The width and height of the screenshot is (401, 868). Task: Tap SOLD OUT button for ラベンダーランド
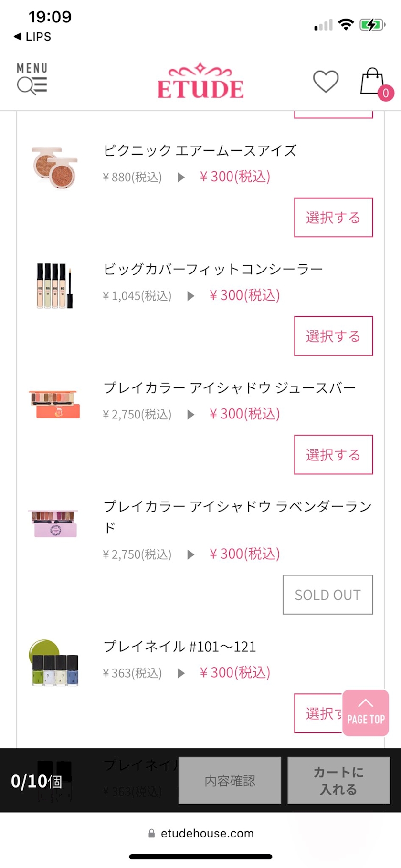pos(327,595)
